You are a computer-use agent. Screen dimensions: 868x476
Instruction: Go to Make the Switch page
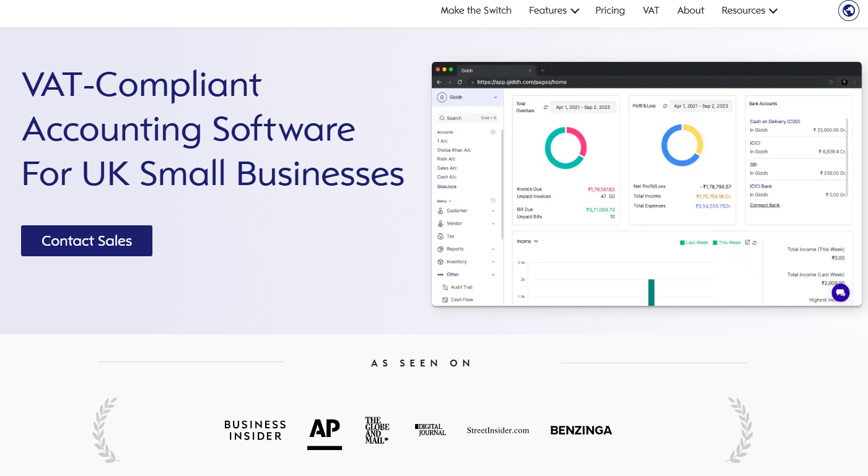[476, 11]
